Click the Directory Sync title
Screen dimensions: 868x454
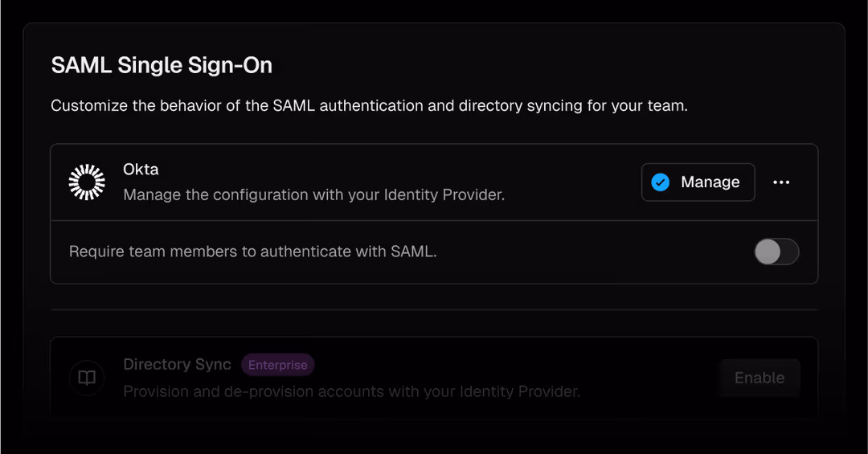pos(177,364)
